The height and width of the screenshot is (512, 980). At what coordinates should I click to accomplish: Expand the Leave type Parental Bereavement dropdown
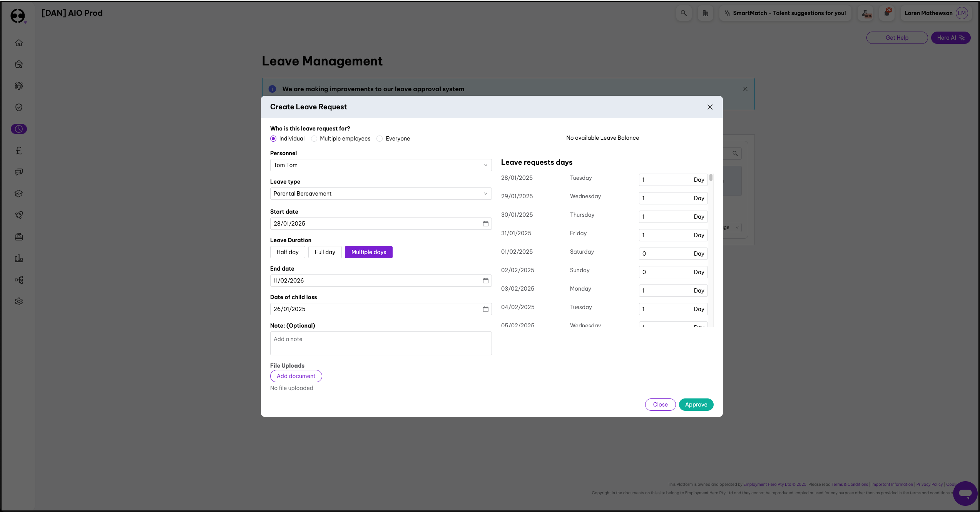pyautogui.click(x=381, y=194)
